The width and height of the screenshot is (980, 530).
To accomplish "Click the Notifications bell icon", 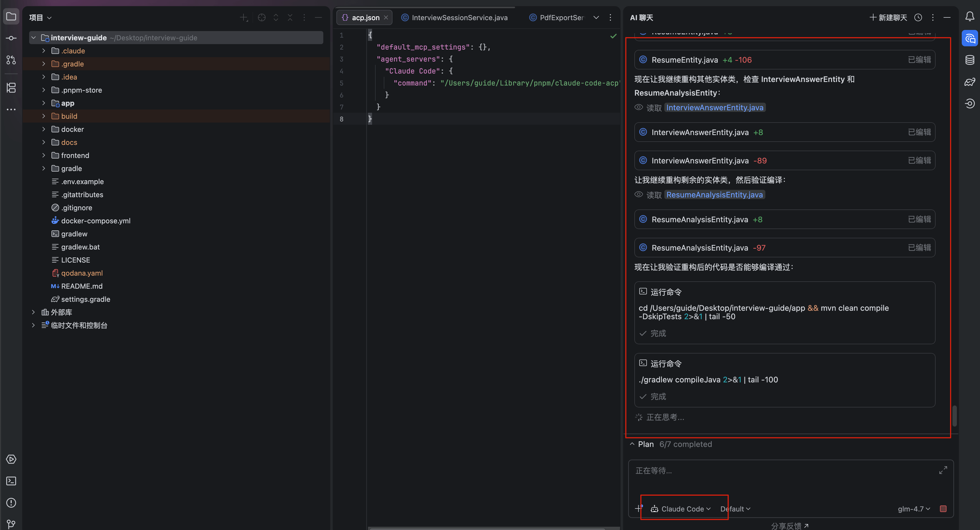I will pos(970,16).
